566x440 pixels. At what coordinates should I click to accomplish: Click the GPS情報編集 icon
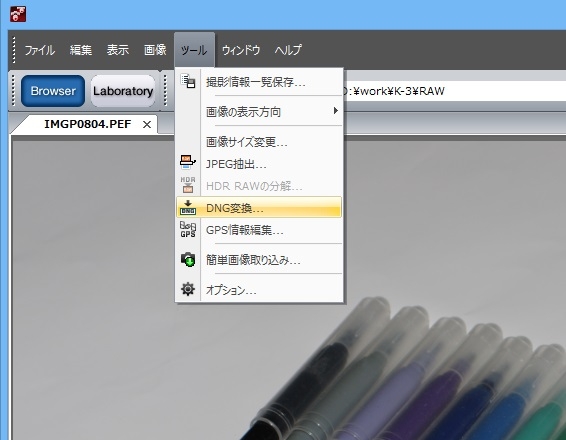(x=188, y=230)
